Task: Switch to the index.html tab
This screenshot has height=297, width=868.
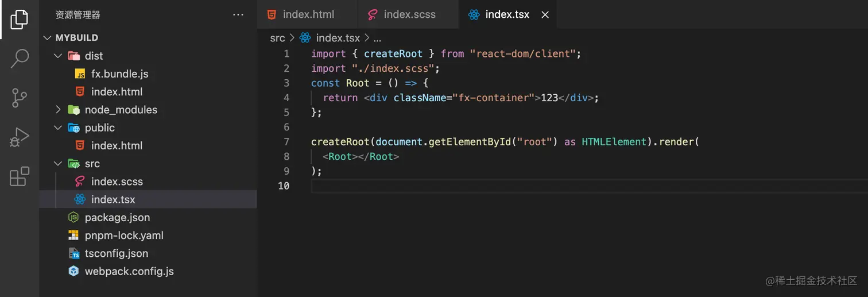Action: point(308,14)
